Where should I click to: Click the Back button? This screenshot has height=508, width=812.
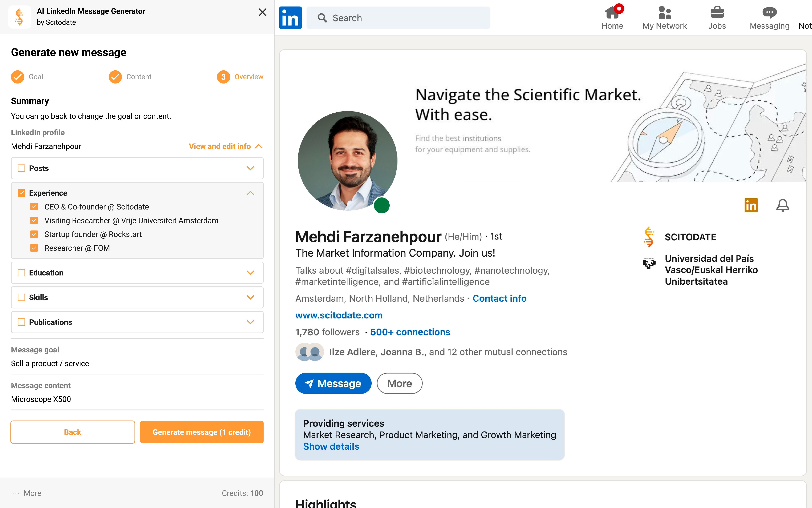(x=72, y=432)
